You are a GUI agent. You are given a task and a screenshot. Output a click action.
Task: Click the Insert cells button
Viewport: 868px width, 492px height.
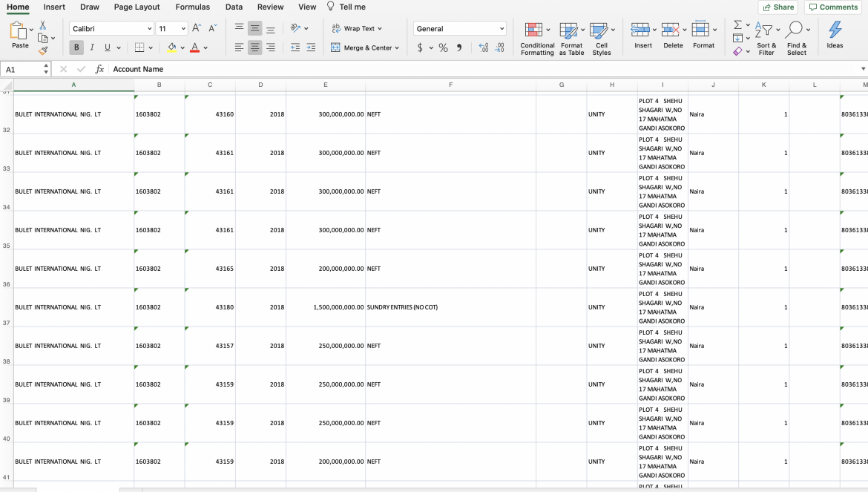pos(642,36)
